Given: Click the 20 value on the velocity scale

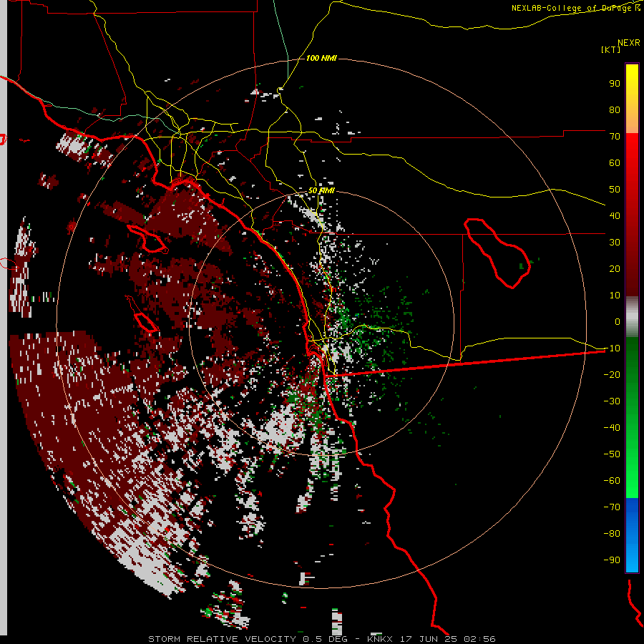Looking at the screenshot, I should tap(615, 268).
